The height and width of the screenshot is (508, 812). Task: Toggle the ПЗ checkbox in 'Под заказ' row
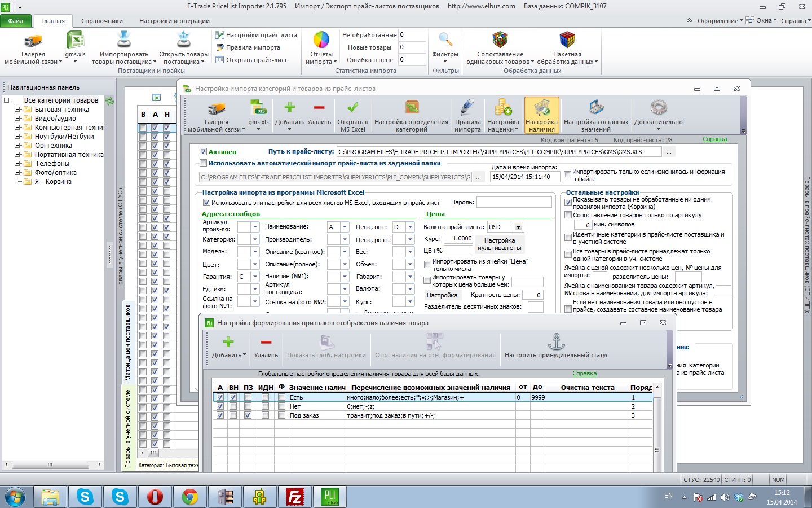point(248,415)
